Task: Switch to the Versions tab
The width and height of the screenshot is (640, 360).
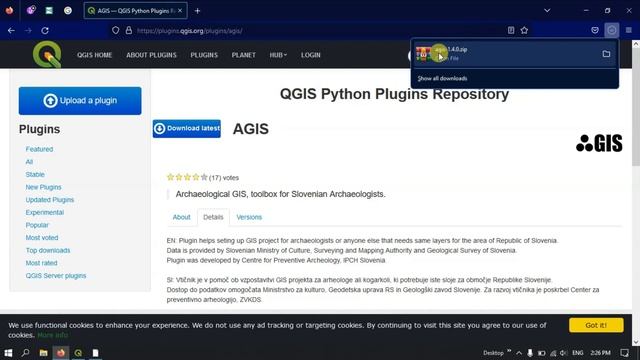Action: pyautogui.click(x=249, y=217)
